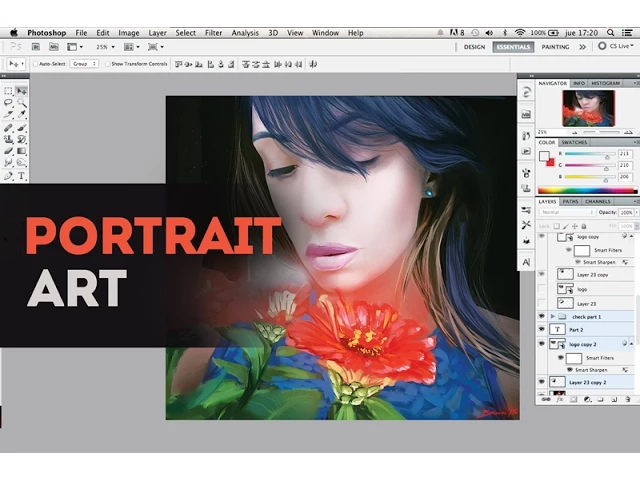The image size is (640, 480).
Task: Enable Show Transform Controls checkbox
Action: pyautogui.click(x=107, y=64)
